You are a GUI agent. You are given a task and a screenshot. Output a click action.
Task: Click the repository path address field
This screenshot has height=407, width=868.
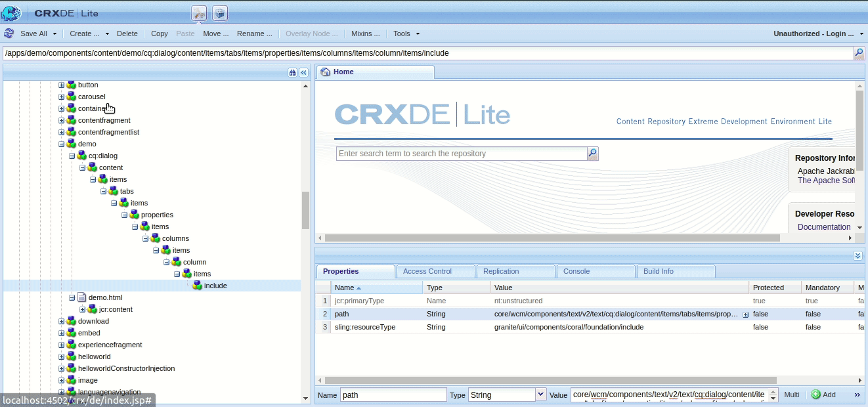point(428,53)
